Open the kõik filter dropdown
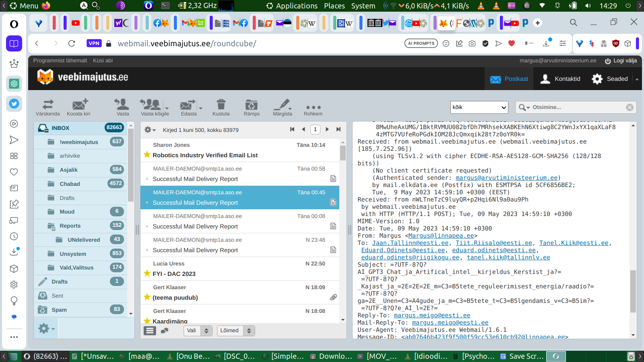This screenshot has height=362, width=644. [x=479, y=107]
